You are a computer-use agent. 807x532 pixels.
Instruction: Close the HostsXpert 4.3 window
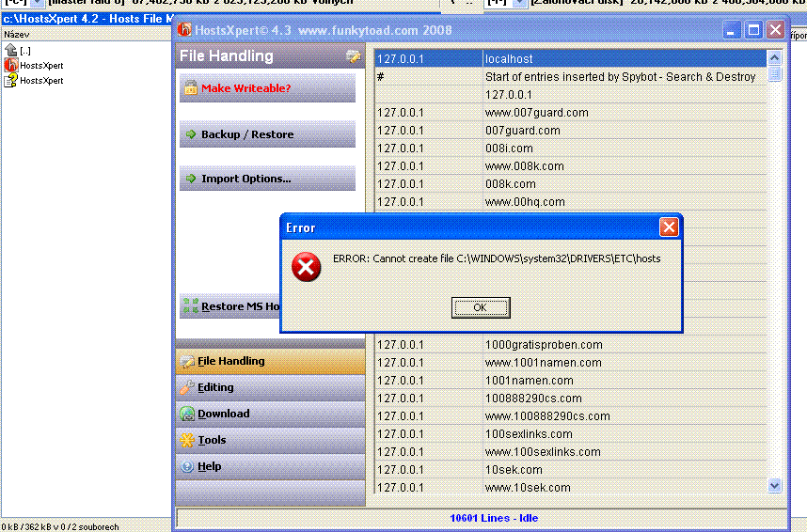point(776,30)
